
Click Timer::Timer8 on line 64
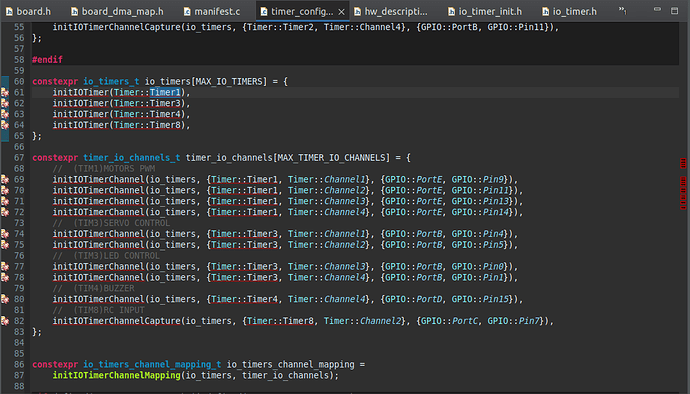coord(147,125)
